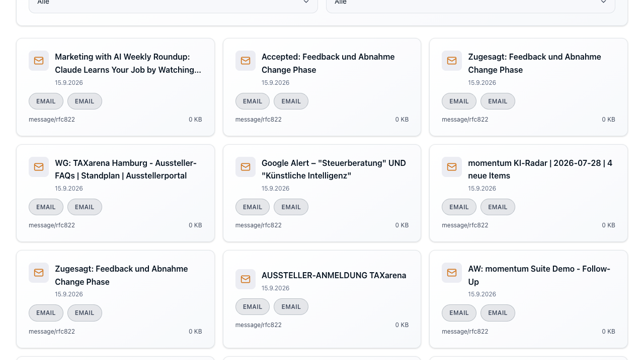Click 0 KB size on momentum KI-Radar card
Viewport: 640px width, 360px height.
(609, 225)
